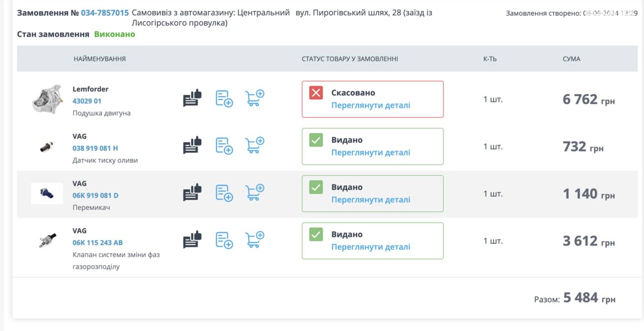Leave a review for Lemforder 43029 01
644x331 pixels.
[x=192, y=98]
